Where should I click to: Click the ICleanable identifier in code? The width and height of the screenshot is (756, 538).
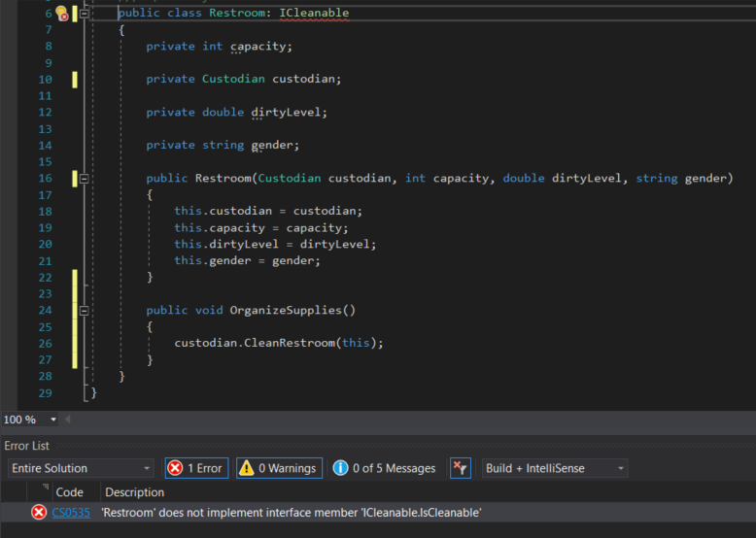[x=314, y=14]
